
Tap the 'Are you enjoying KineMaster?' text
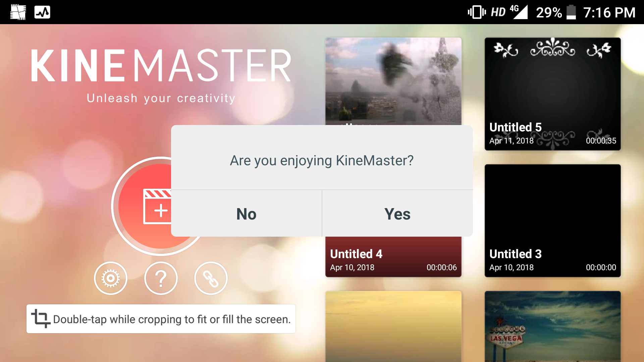pyautogui.click(x=322, y=161)
